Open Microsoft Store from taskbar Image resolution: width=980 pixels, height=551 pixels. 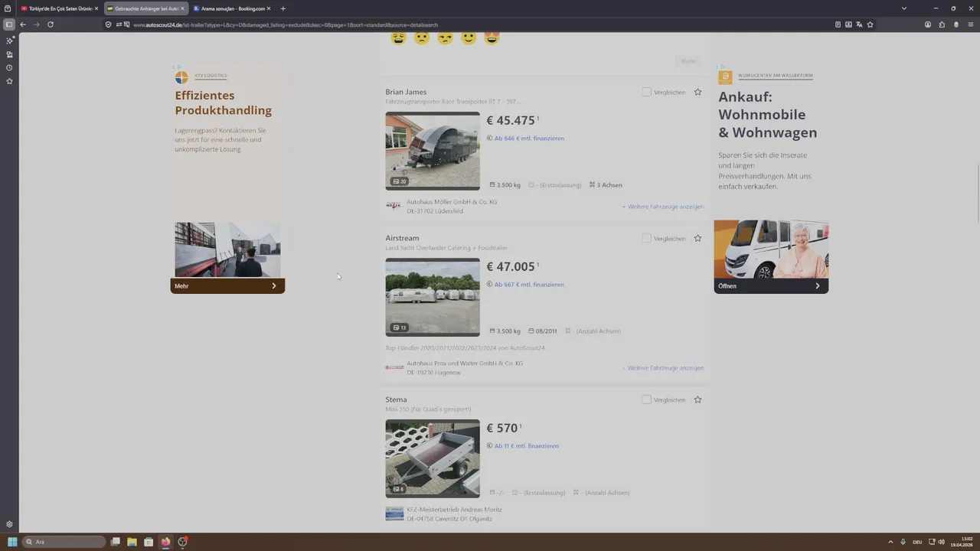149,542
